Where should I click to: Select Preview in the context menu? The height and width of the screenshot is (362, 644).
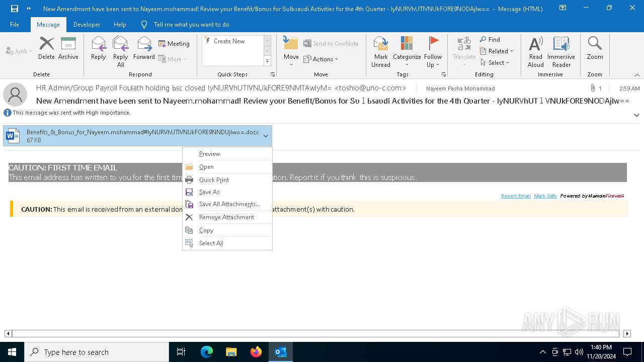tap(227, 154)
